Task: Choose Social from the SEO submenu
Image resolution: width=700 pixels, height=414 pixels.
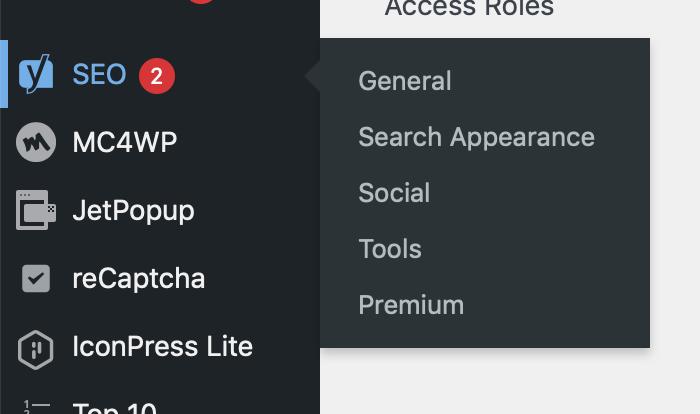Action: point(394,193)
